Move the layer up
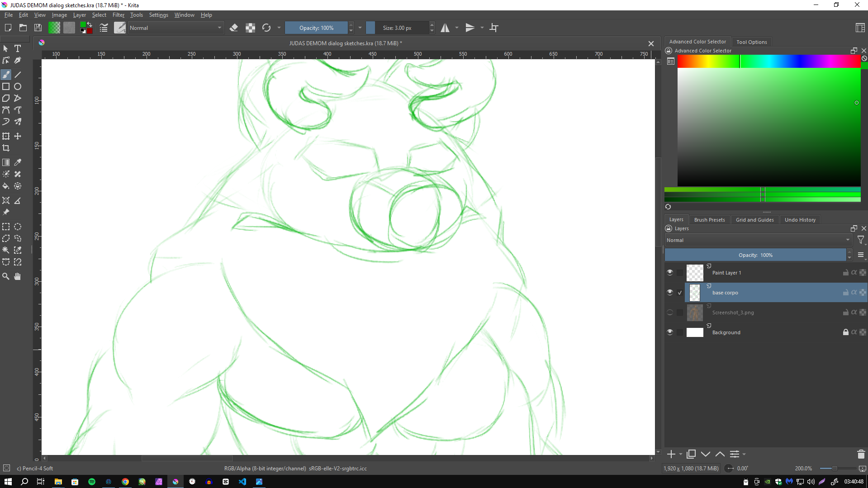The image size is (868, 488). (720, 454)
